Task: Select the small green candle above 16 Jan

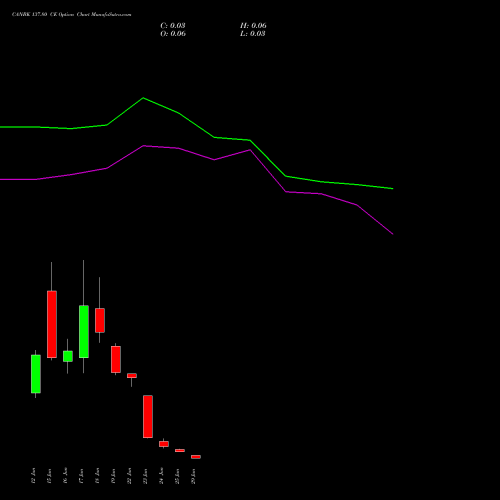Action: [68, 356]
